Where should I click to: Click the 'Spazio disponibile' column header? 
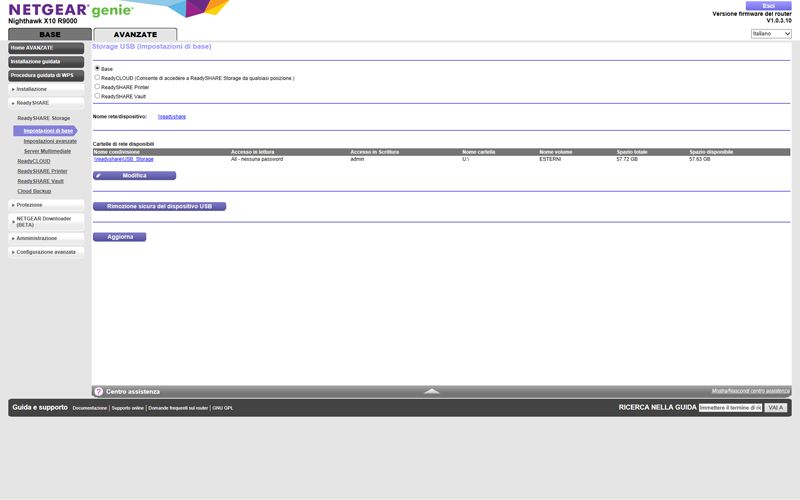pos(711,152)
